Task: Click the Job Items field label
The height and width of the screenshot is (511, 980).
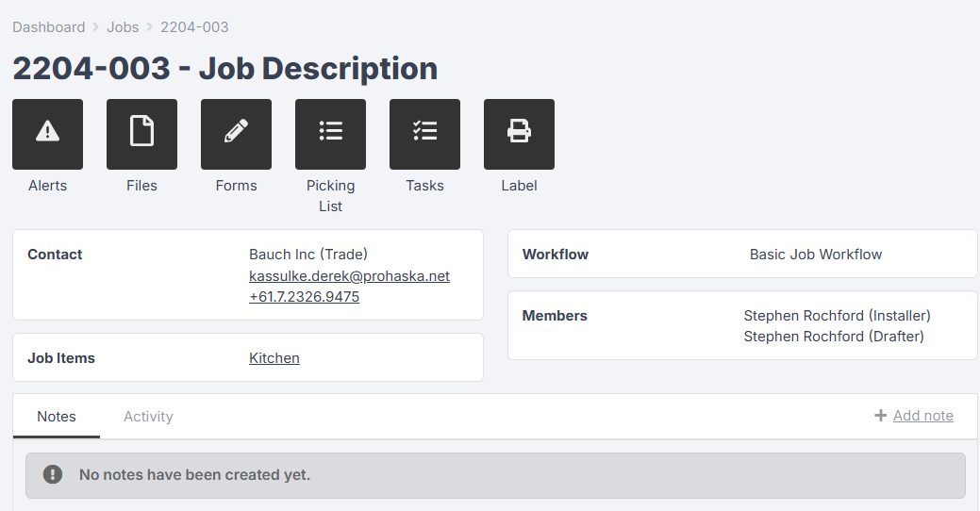Action: point(61,358)
